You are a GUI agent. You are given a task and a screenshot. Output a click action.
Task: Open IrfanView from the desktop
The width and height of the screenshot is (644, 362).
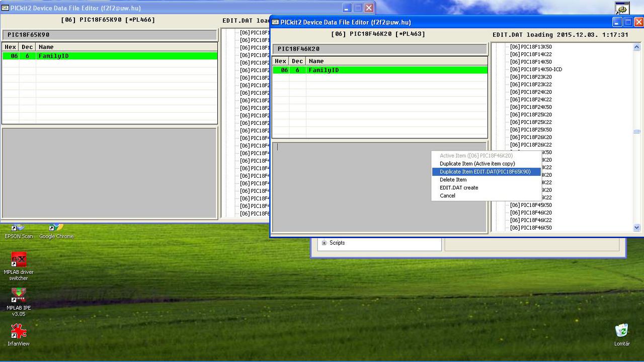point(19,334)
